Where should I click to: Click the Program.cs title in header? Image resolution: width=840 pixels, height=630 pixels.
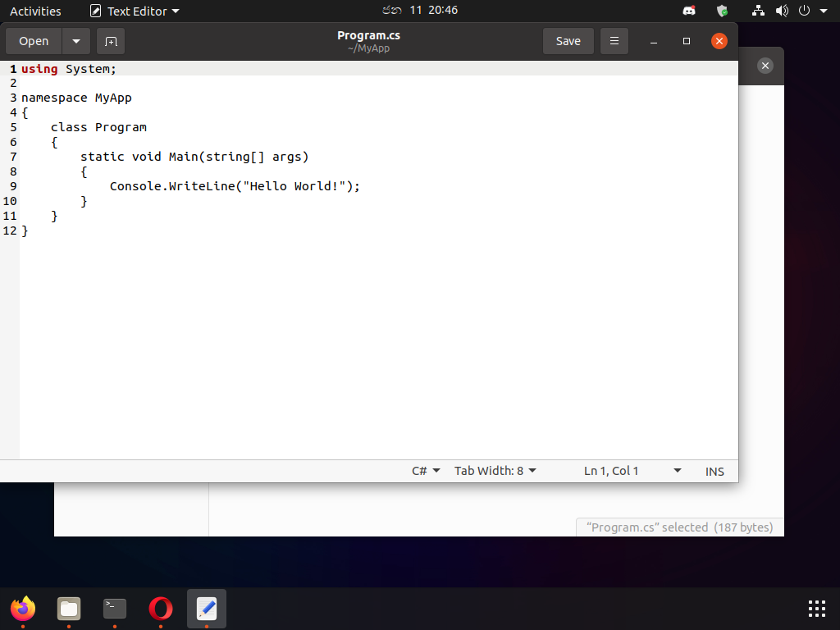[368, 35]
